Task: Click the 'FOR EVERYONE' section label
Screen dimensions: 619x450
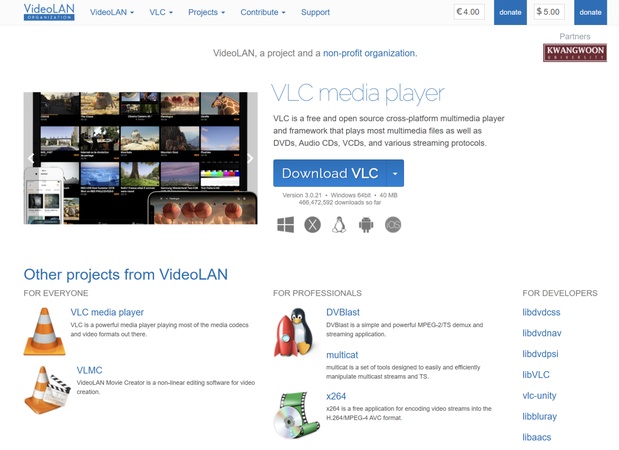Action: click(56, 293)
